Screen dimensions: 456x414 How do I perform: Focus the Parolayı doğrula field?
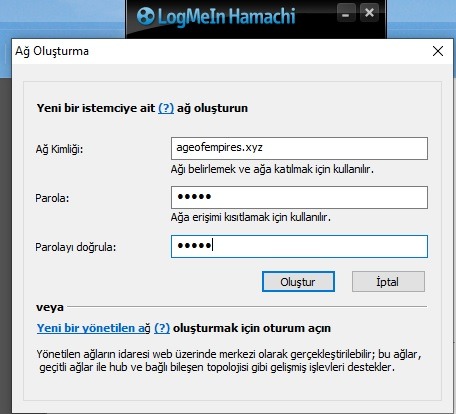[299, 246]
